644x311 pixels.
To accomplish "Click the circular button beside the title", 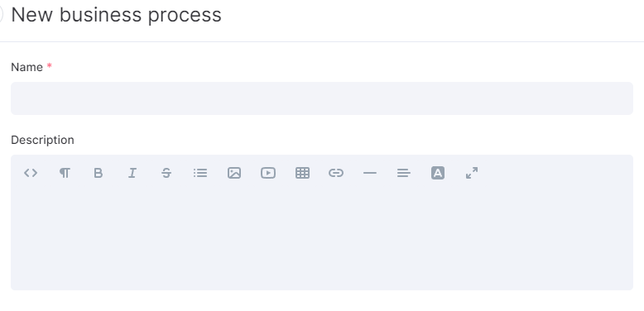I will coord(0,15).
